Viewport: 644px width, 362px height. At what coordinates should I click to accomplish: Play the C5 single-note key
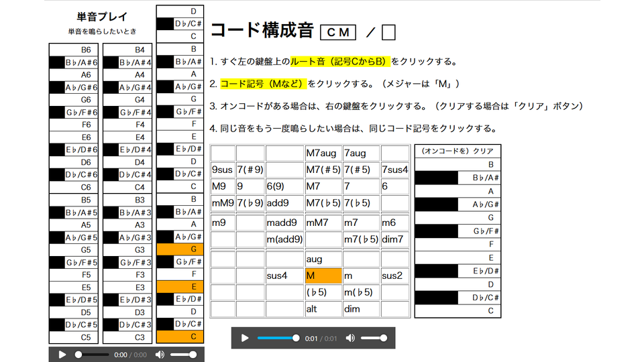click(x=74, y=337)
